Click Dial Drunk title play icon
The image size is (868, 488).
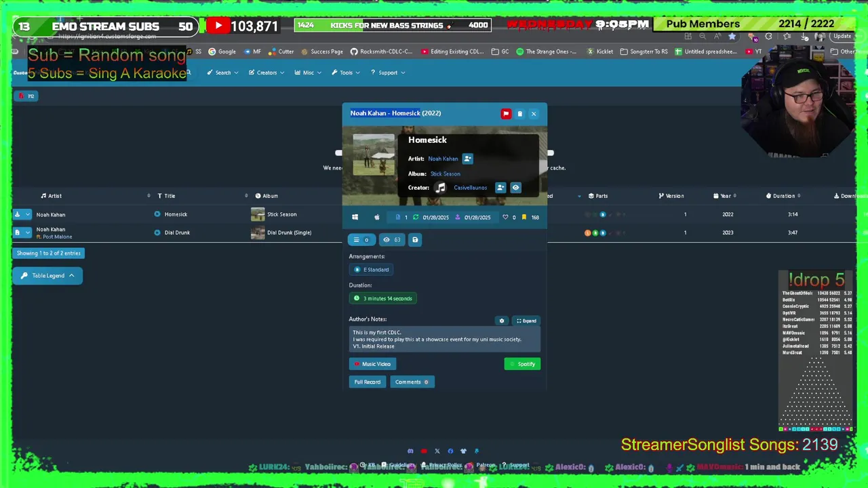157,232
